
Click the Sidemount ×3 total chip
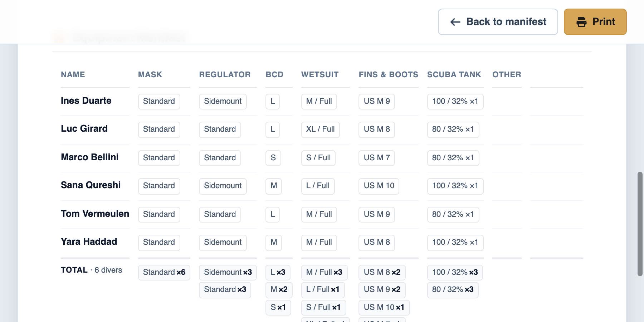point(228,272)
